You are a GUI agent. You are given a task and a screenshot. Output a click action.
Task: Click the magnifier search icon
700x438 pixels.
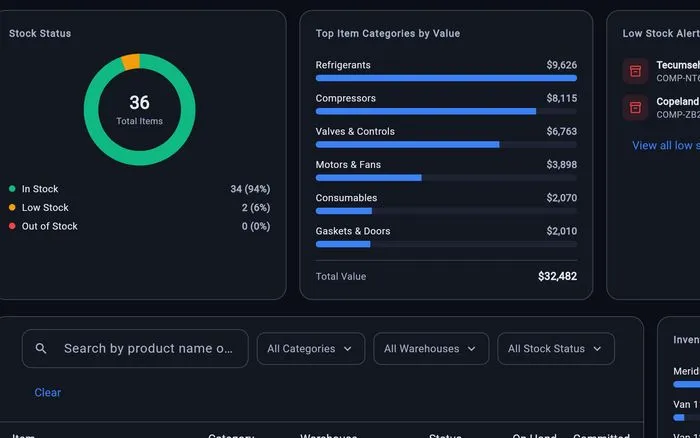click(41, 348)
